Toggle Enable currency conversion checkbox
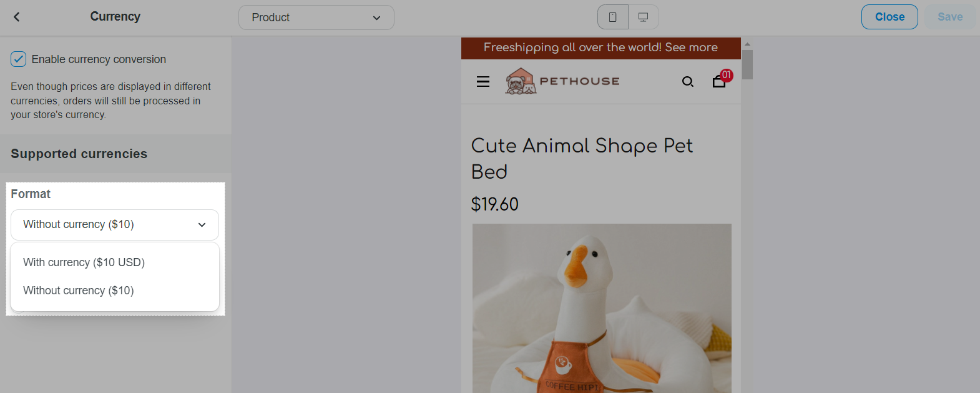The width and height of the screenshot is (980, 393). pyautogui.click(x=19, y=59)
